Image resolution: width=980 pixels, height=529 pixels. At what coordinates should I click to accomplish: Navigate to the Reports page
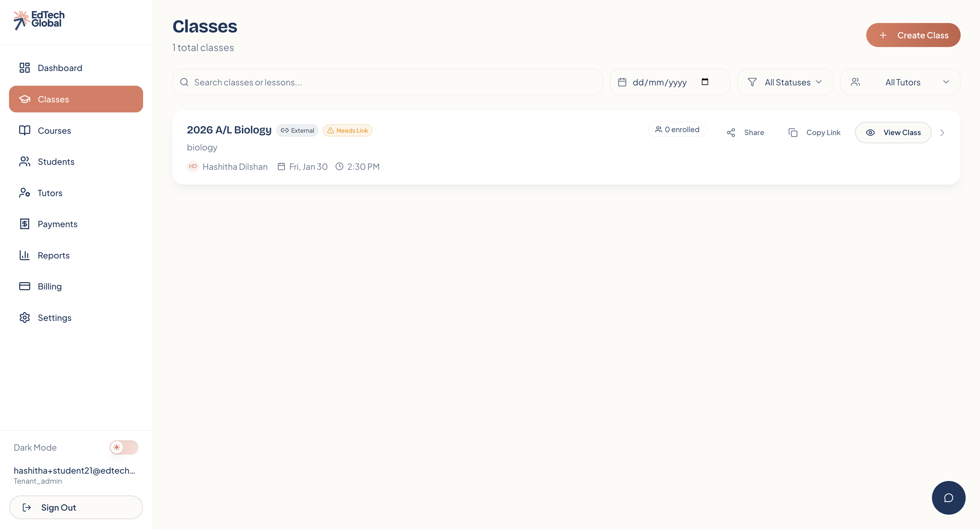tap(53, 255)
